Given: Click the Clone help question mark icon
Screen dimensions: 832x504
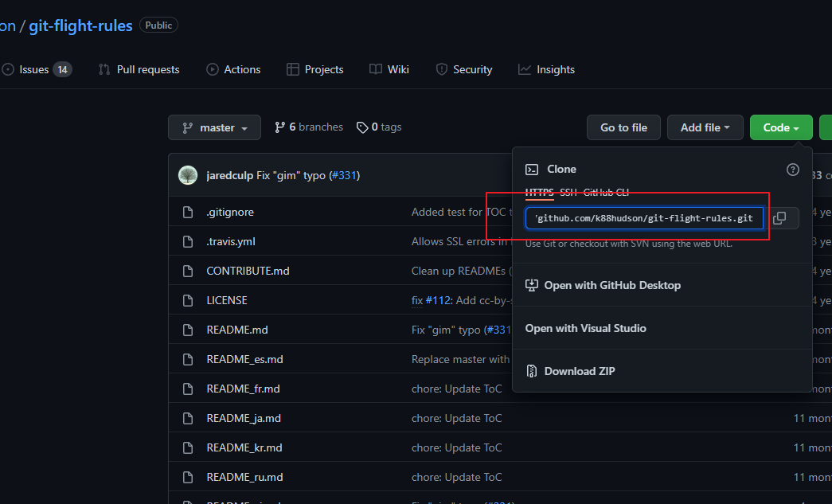Looking at the screenshot, I should [792, 170].
